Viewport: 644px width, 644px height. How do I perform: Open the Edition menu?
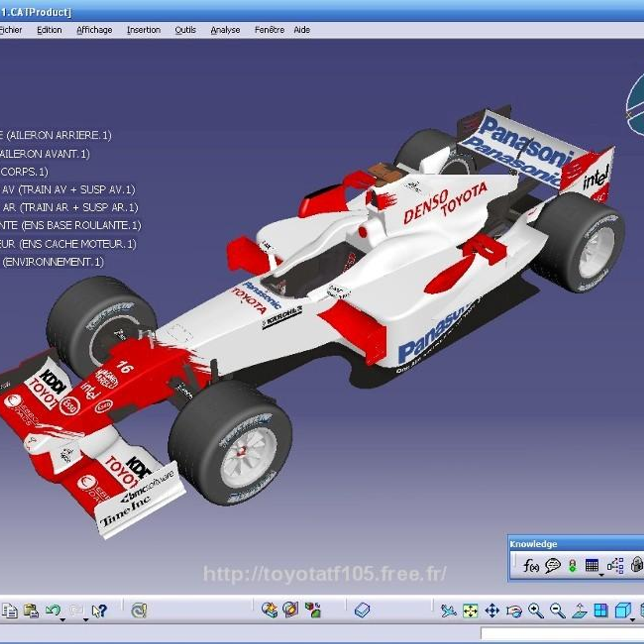pyautogui.click(x=49, y=30)
